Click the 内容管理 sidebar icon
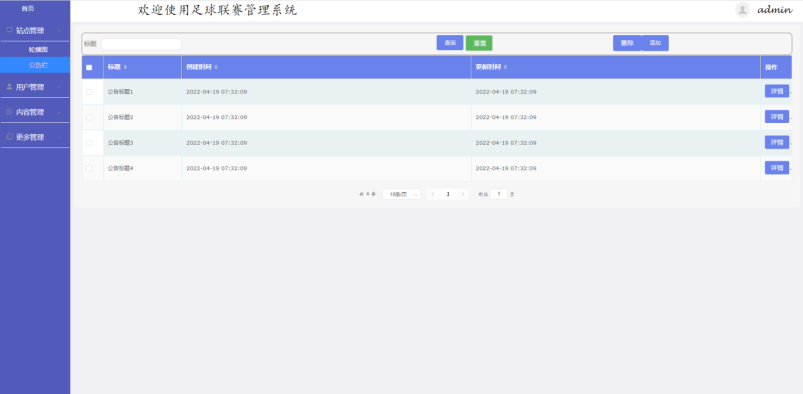This screenshot has height=394, width=803. tap(9, 112)
